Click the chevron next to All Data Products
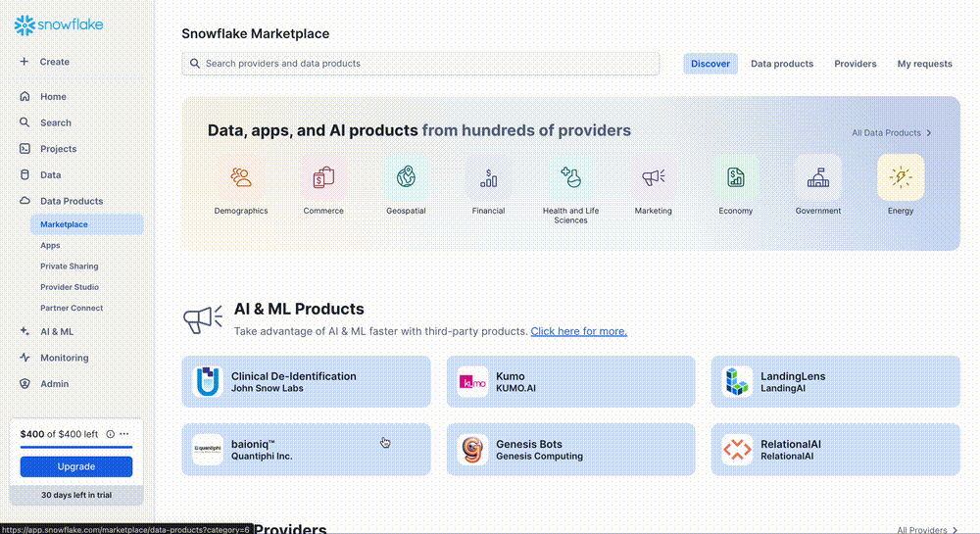Image resolution: width=980 pixels, height=534 pixels. click(929, 133)
